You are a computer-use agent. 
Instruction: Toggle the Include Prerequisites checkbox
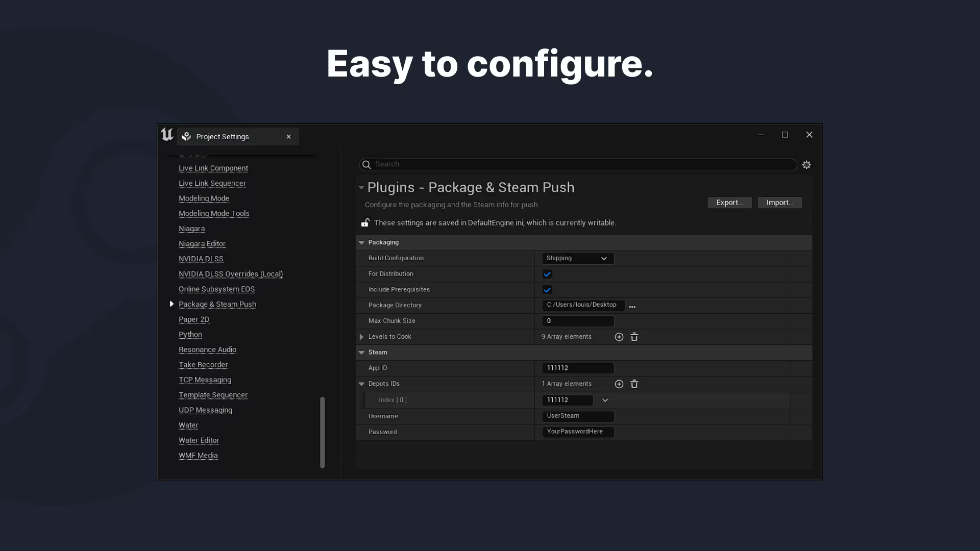(547, 290)
